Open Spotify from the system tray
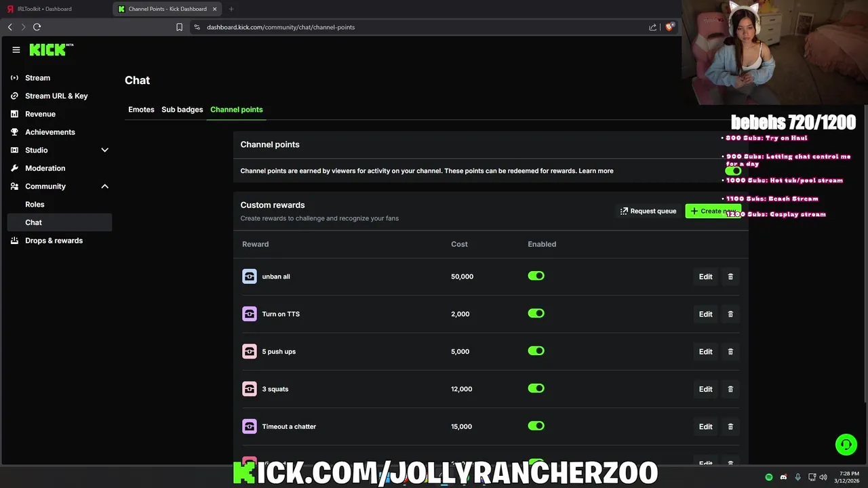This screenshot has width=868, height=488. [768, 477]
